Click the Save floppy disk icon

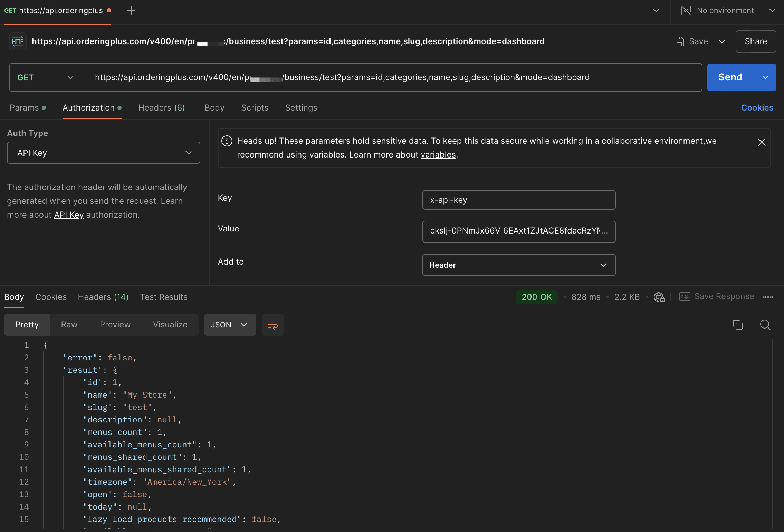pyautogui.click(x=679, y=41)
